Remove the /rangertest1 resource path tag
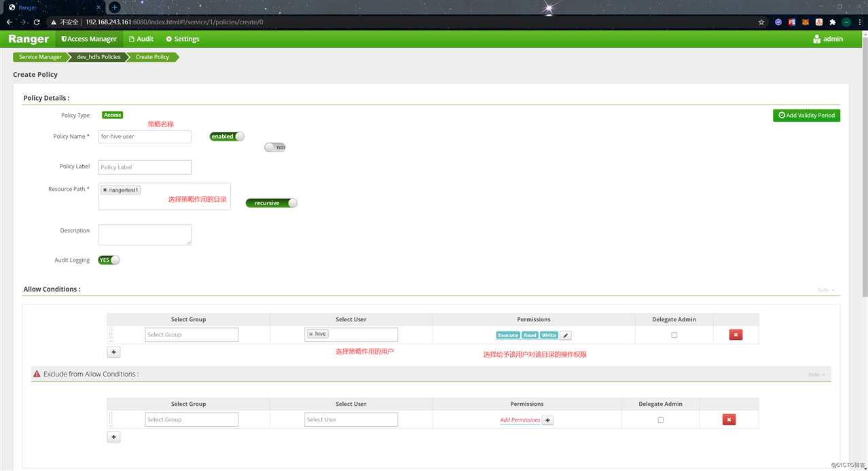This screenshot has width=868, height=471. click(105, 190)
